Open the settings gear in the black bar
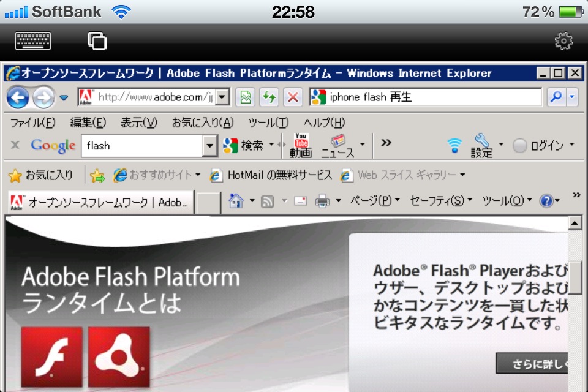588x392 pixels. pos(563,40)
